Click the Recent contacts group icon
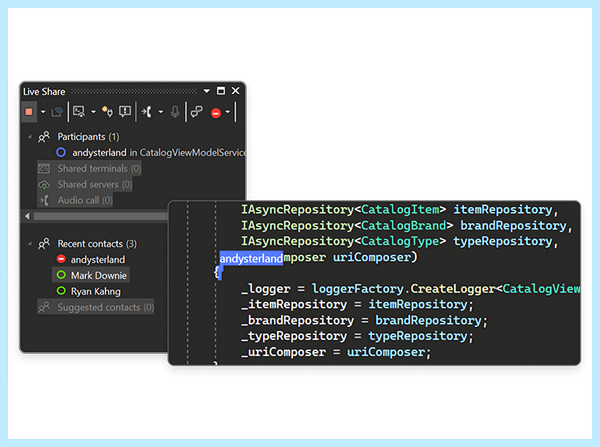The image size is (600, 447). click(44, 244)
